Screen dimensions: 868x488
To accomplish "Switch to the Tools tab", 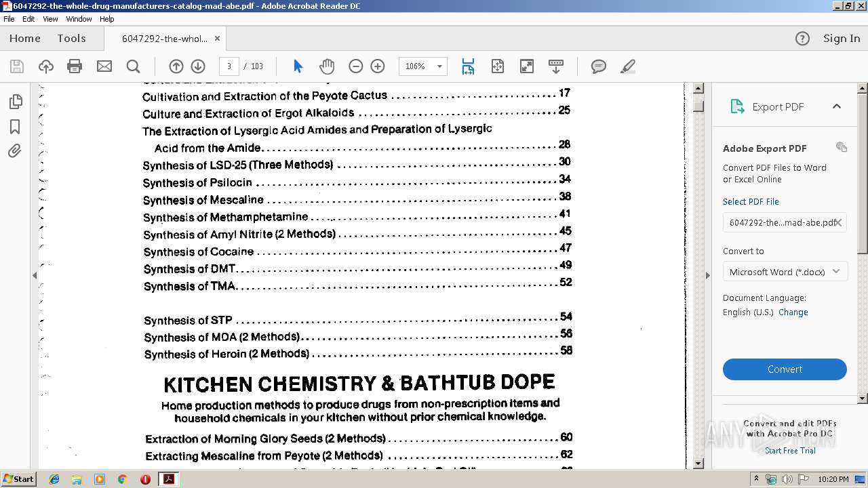I will 71,39.
